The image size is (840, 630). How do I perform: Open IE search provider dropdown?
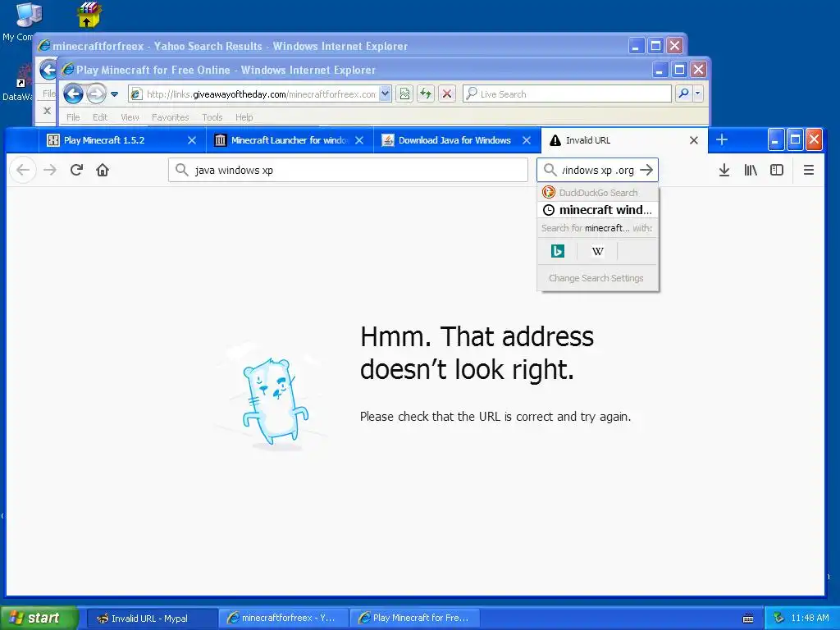click(697, 94)
